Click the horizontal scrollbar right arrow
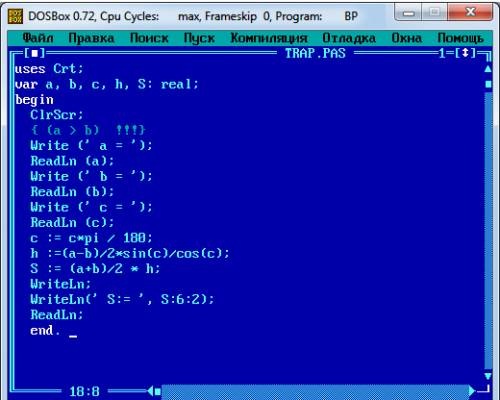 (472, 391)
